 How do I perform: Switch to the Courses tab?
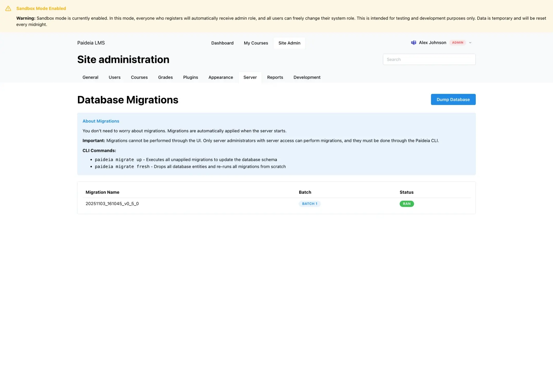139,77
